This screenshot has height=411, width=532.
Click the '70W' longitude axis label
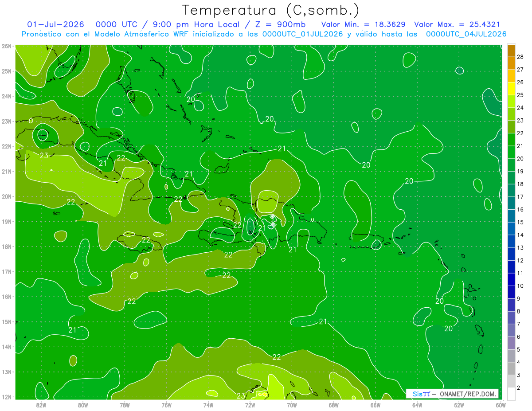click(x=292, y=405)
